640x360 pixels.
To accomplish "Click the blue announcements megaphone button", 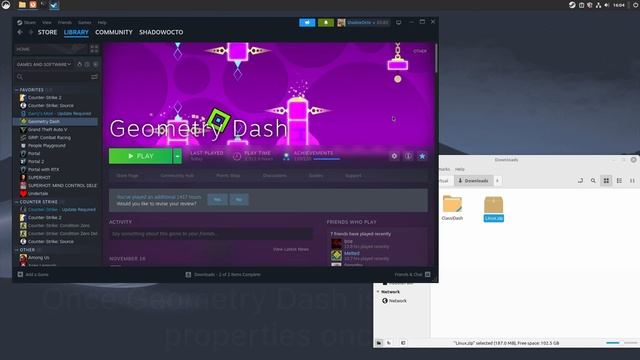I will pyautogui.click(x=307, y=22).
